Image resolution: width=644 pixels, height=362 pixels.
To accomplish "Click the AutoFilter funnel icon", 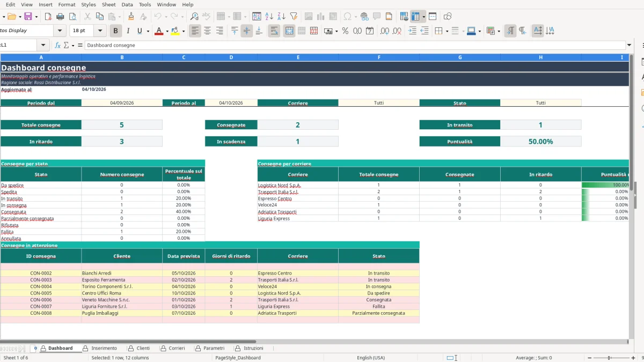I will click(x=294, y=17).
